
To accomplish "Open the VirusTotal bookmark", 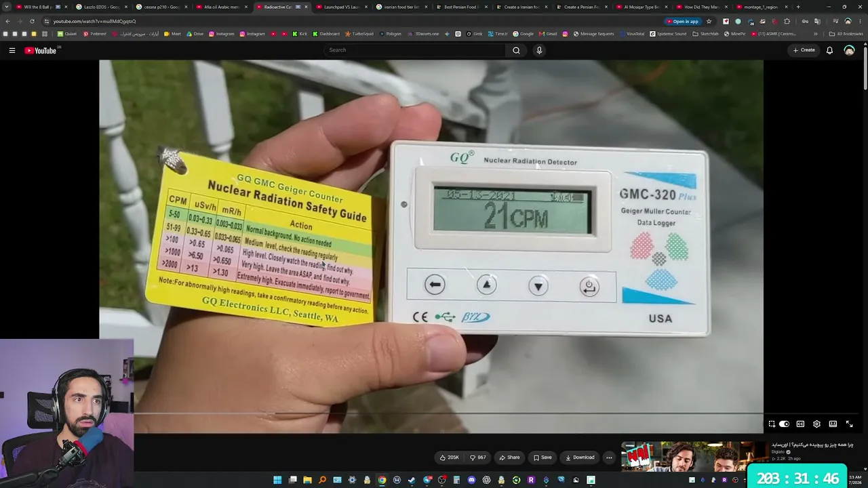I will (x=632, y=34).
